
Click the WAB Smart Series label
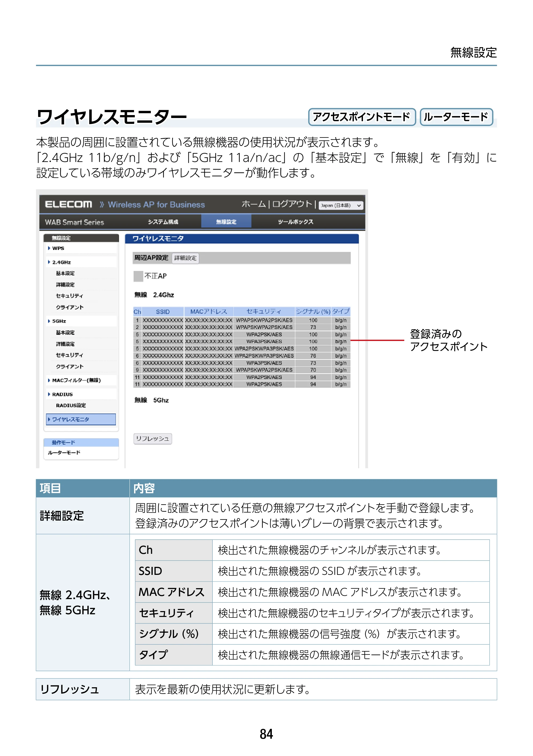point(74,222)
